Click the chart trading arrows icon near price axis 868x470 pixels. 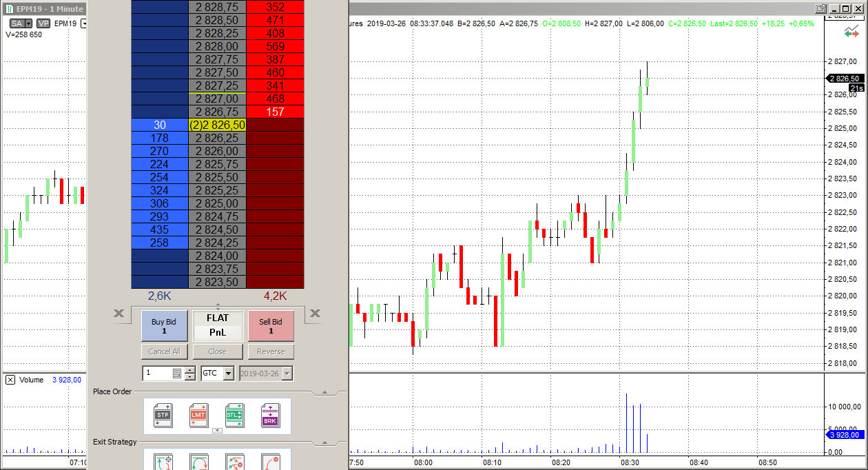coord(852,31)
